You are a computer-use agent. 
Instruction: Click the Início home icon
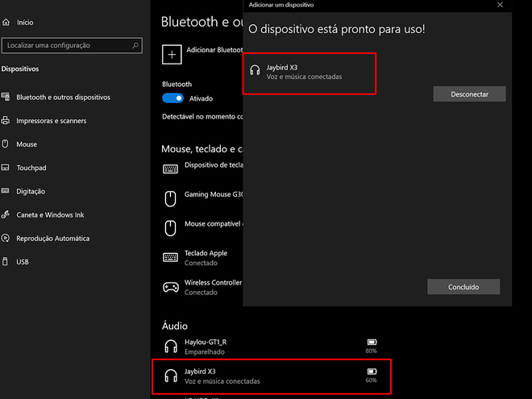tap(6, 23)
